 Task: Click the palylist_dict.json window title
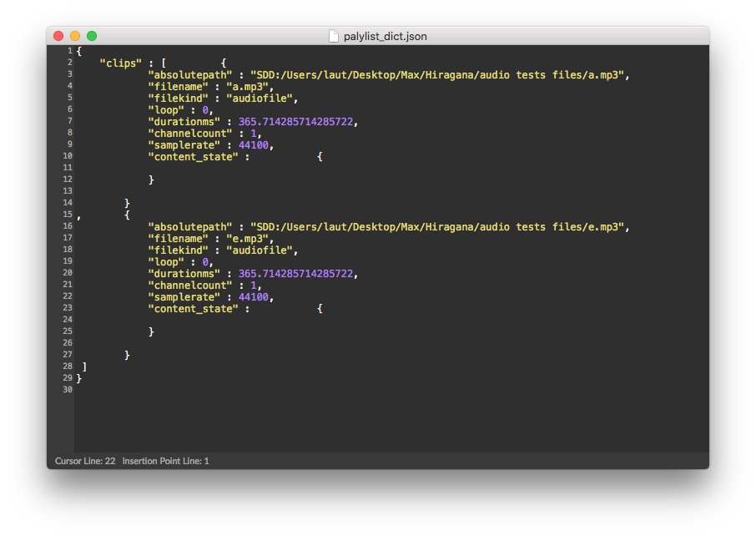385,36
